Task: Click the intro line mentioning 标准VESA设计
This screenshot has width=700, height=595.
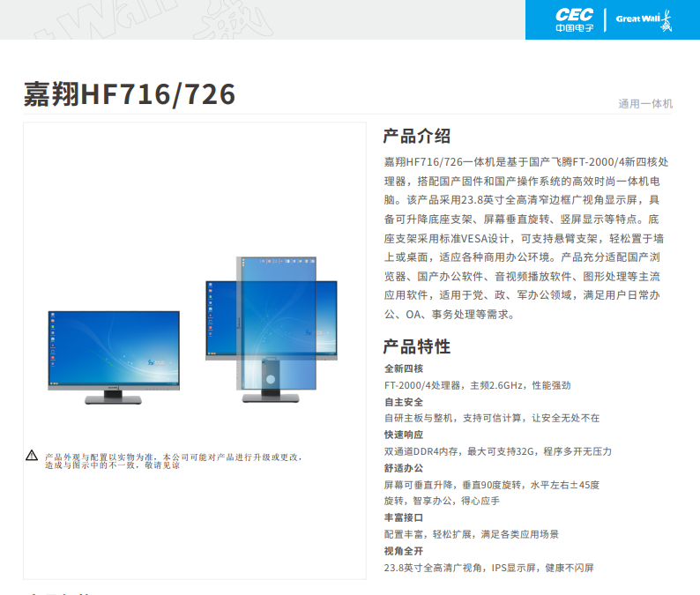Action: point(524,239)
